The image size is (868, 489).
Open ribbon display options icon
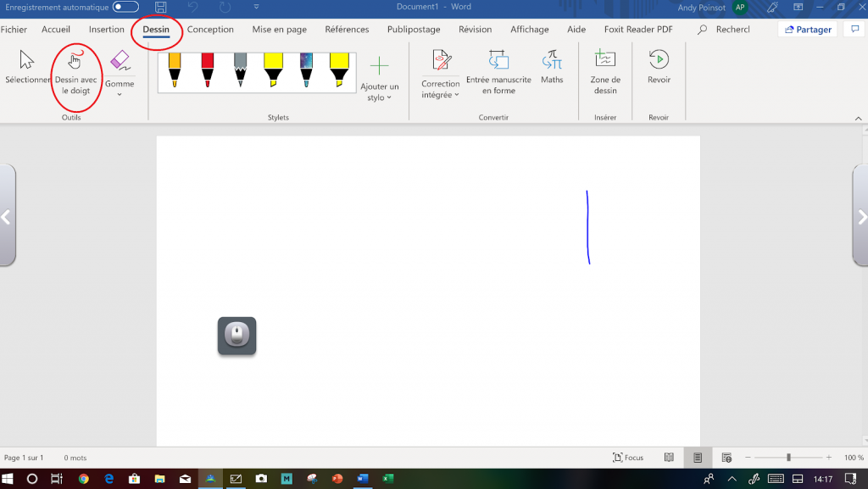click(798, 7)
